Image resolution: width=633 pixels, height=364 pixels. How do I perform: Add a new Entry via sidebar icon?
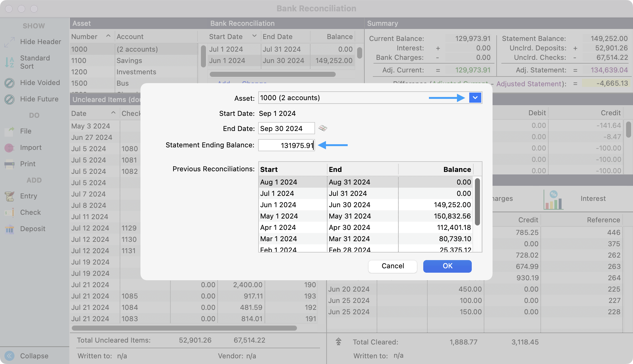click(9, 196)
